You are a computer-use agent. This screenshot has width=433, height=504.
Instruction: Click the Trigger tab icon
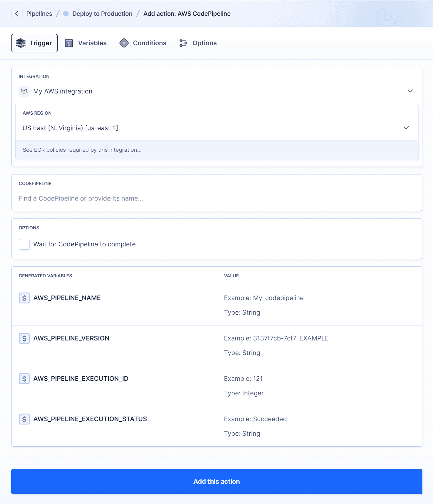[x=21, y=43]
